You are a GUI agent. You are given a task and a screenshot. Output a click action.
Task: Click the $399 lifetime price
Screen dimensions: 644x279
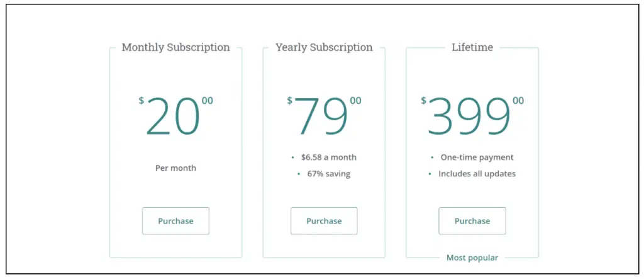(x=469, y=117)
